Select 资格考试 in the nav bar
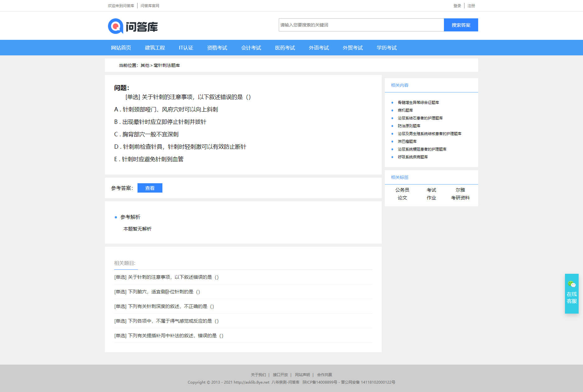The image size is (583, 392). pyautogui.click(x=217, y=48)
